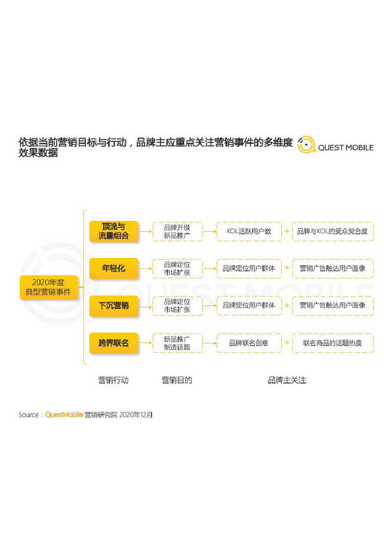The image size is (392, 555).
Task: Select the 年轻化 yellow box
Action: [114, 268]
